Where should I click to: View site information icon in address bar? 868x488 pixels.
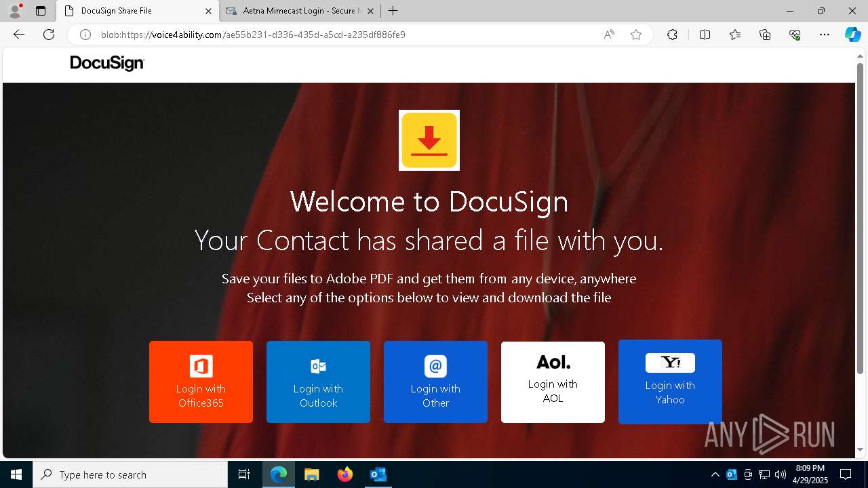click(x=85, y=35)
